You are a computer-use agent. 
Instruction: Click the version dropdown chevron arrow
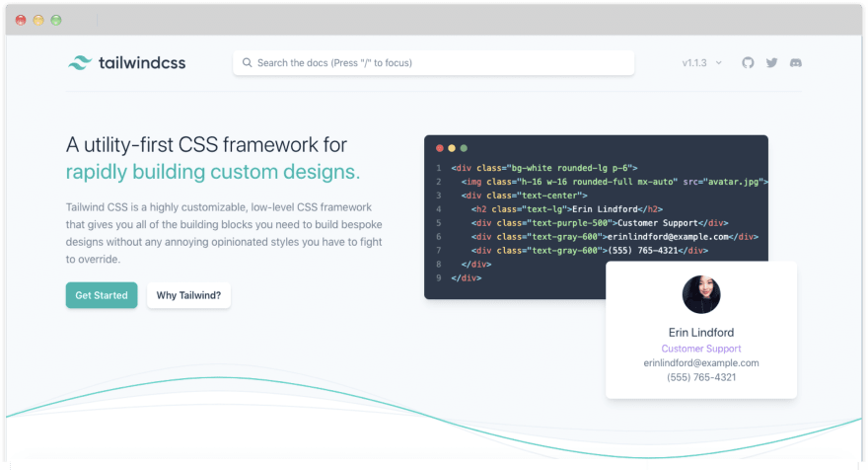click(x=718, y=62)
